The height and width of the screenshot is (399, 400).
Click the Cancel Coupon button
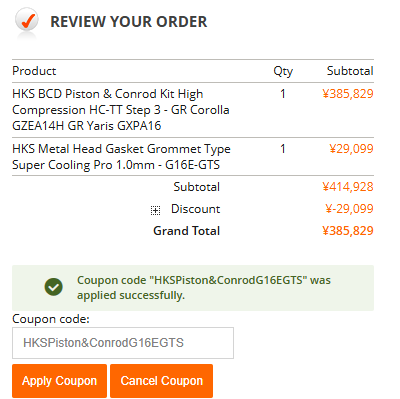tap(162, 381)
